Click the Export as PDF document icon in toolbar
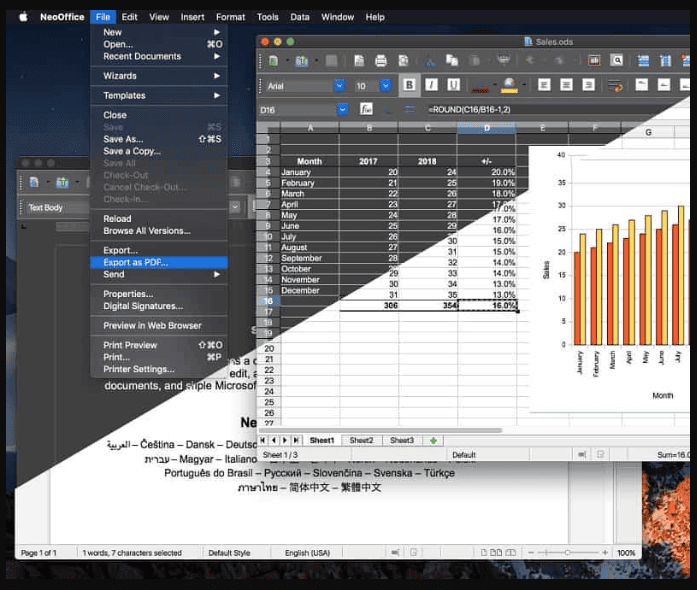This screenshot has width=697, height=590. point(359,60)
